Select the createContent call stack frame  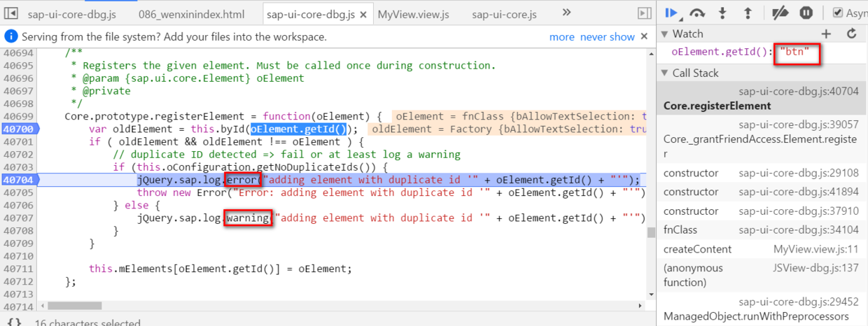click(762, 249)
